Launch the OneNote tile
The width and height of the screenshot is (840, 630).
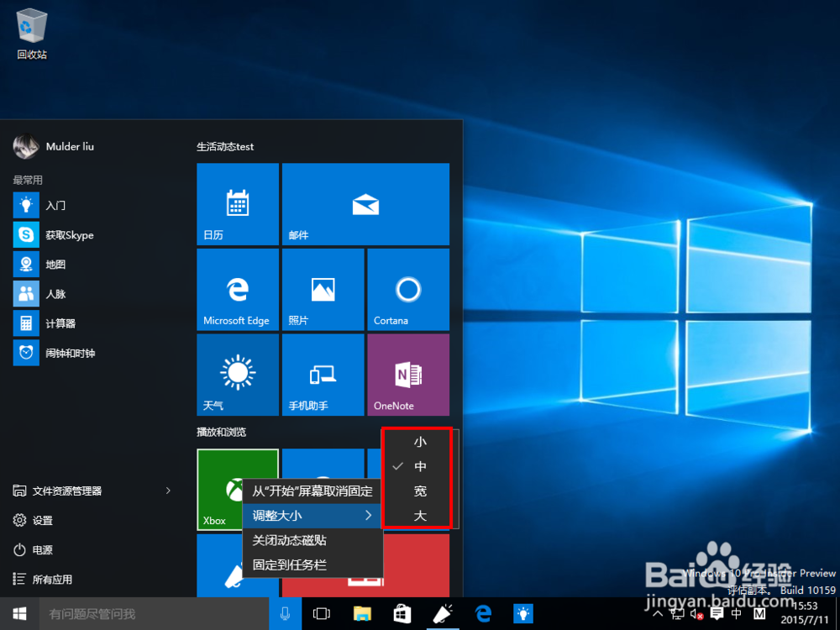(x=408, y=375)
